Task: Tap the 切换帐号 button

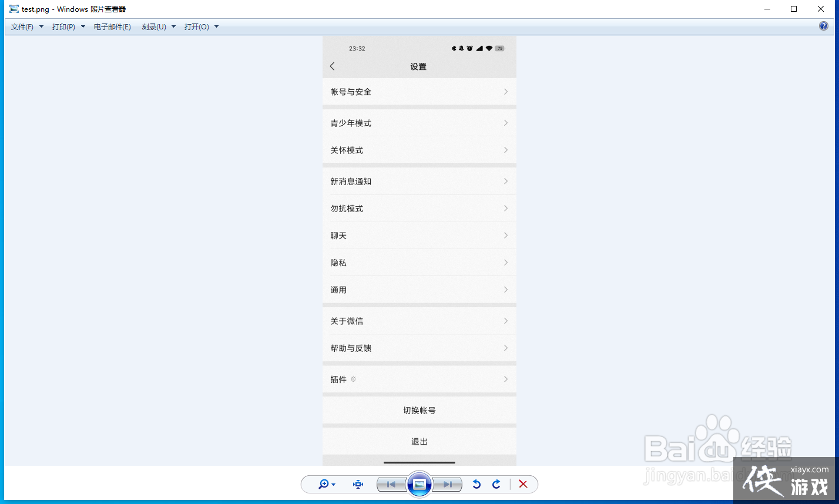Action: pos(419,410)
